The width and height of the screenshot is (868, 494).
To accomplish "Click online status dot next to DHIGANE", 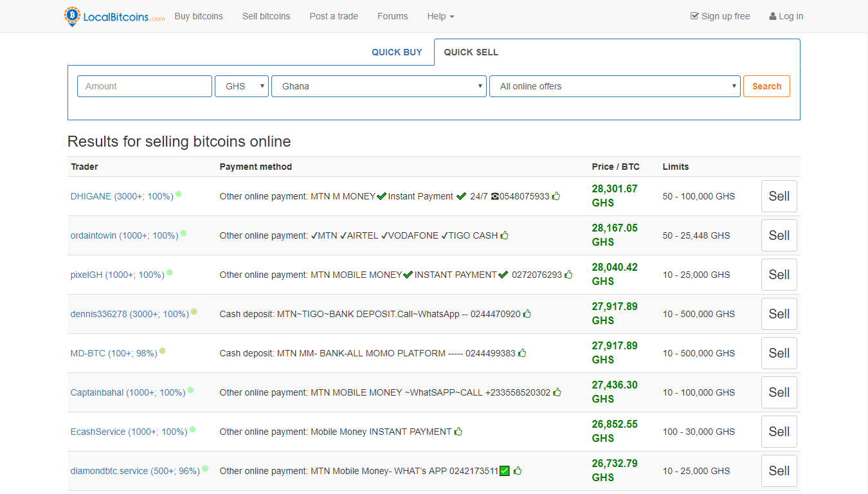I will pyautogui.click(x=179, y=194).
